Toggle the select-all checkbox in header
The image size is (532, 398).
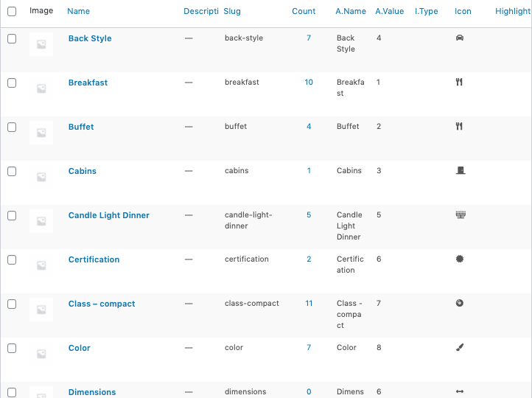click(12, 11)
